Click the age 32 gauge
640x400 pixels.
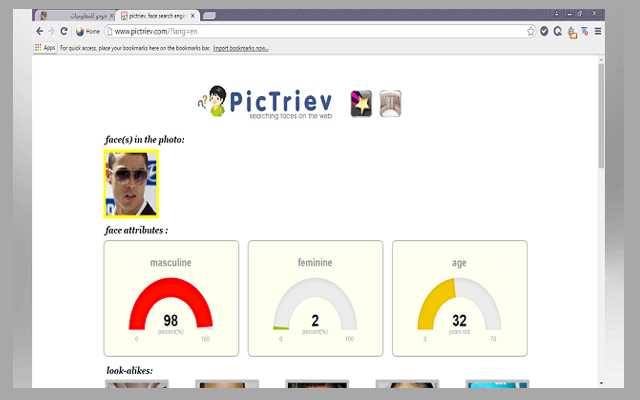coord(459,298)
